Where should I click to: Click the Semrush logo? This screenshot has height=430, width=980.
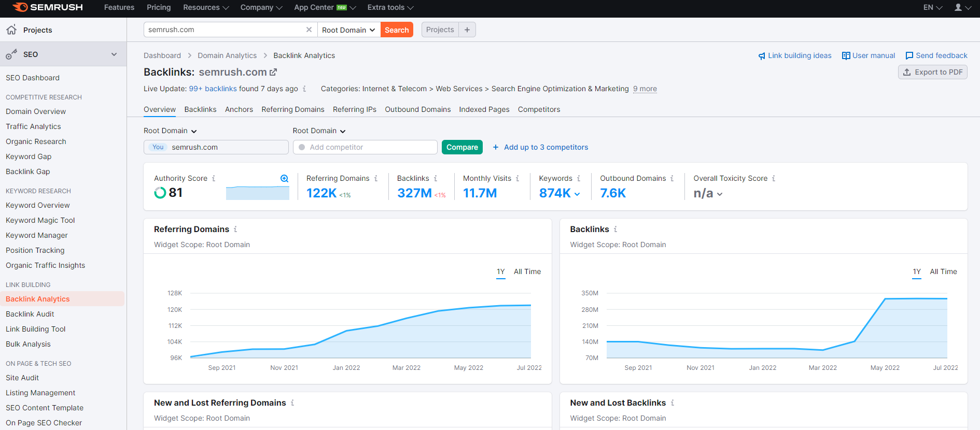(48, 7)
